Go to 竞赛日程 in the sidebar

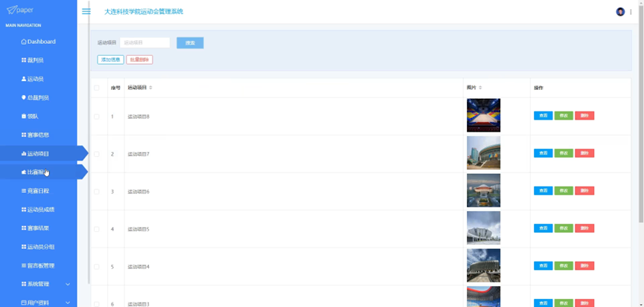35,191
